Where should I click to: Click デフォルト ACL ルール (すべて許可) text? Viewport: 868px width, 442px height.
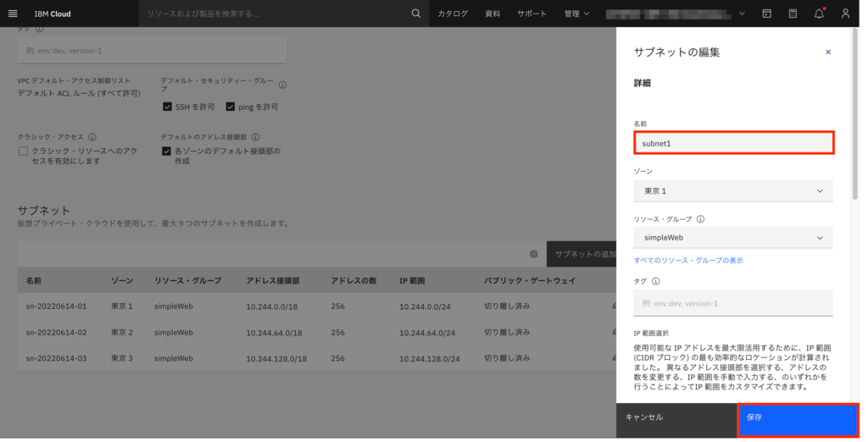pos(79,93)
